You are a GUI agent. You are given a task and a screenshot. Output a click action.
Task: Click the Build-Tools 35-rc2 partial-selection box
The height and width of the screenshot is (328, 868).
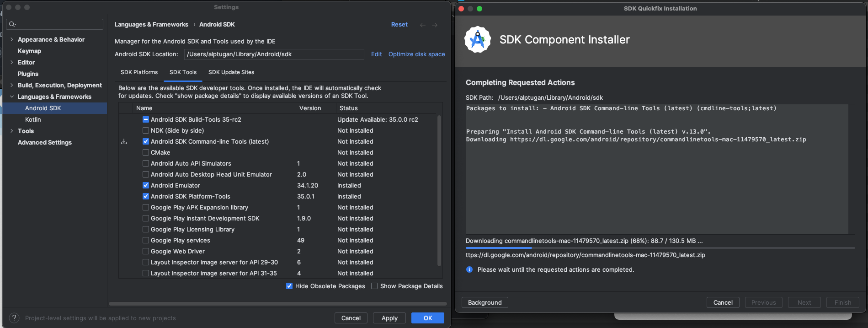(146, 119)
